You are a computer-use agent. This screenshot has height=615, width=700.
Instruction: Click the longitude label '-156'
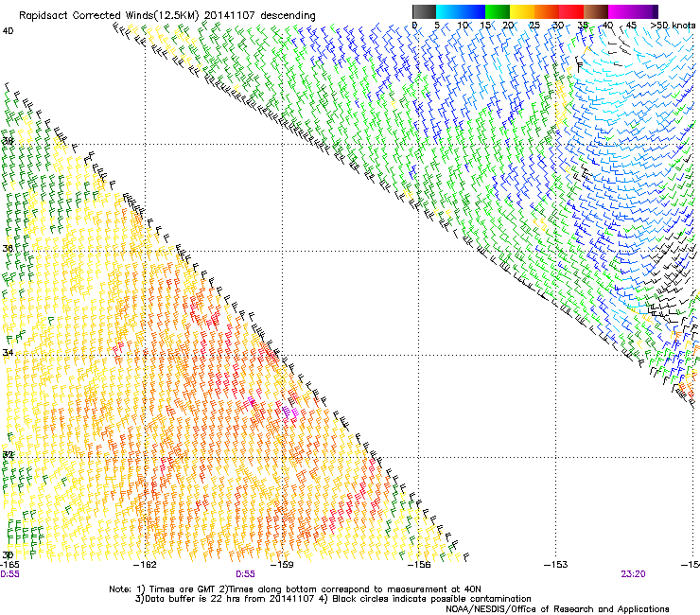pos(419,565)
